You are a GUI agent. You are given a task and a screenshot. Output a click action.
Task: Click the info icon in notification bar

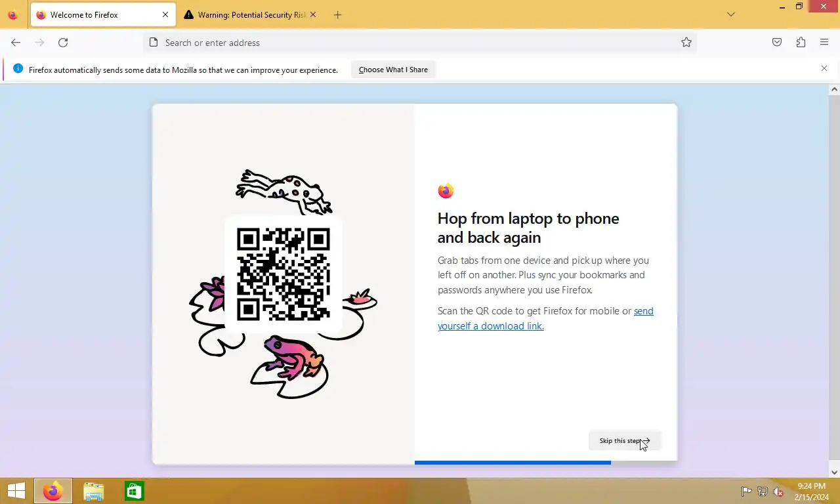18,69
